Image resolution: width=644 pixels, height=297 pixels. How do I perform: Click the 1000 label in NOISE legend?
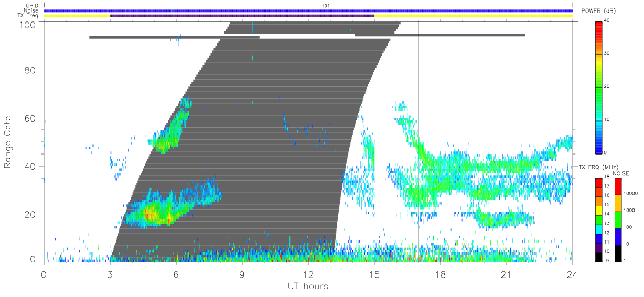pos(629,210)
